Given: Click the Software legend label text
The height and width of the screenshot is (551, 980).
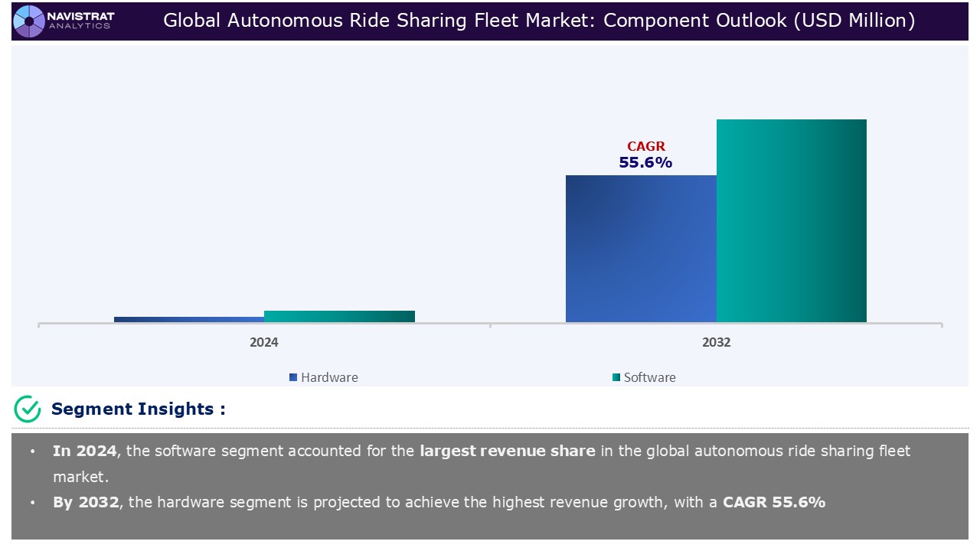Looking at the screenshot, I should coord(649,377).
